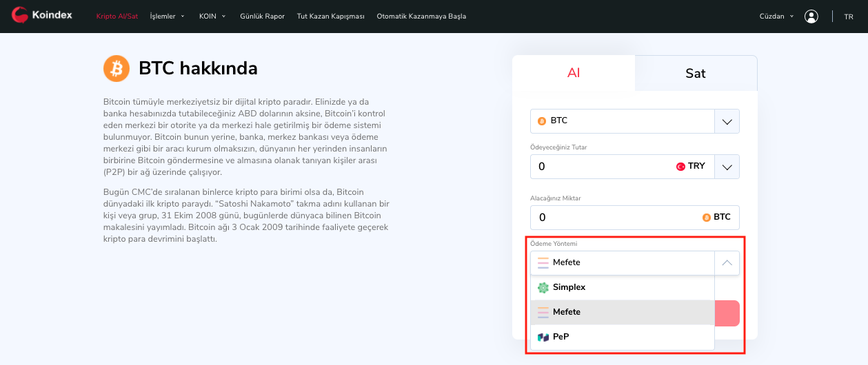The width and height of the screenshot is (868, 365).
Task: Click Otomatik Kazanmaya Başla link
Action: point(421,17)
